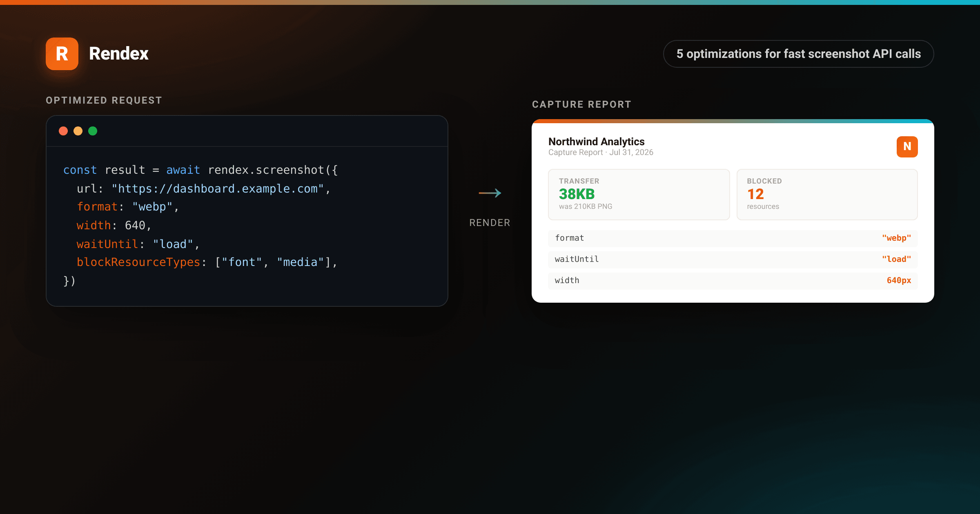Click the green window dot in code panel

coord(93,131)
